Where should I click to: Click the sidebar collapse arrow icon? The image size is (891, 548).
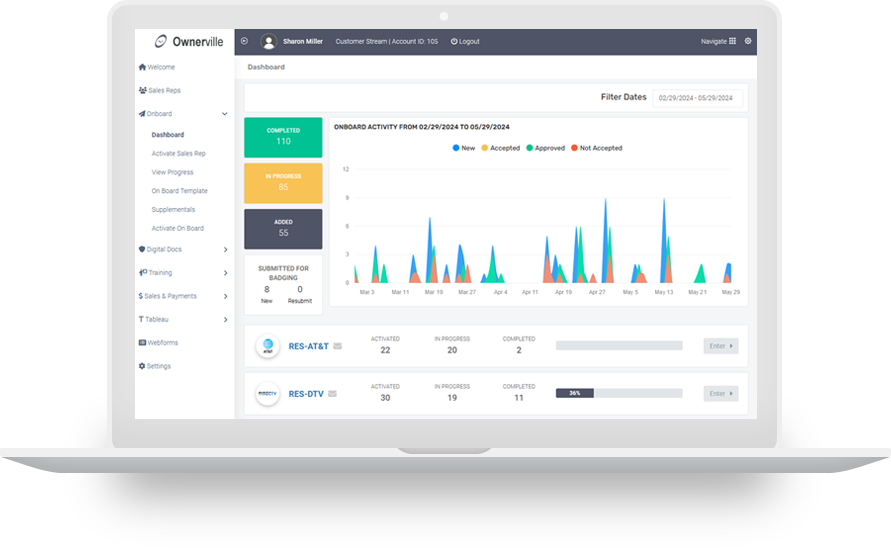(244, 41)
